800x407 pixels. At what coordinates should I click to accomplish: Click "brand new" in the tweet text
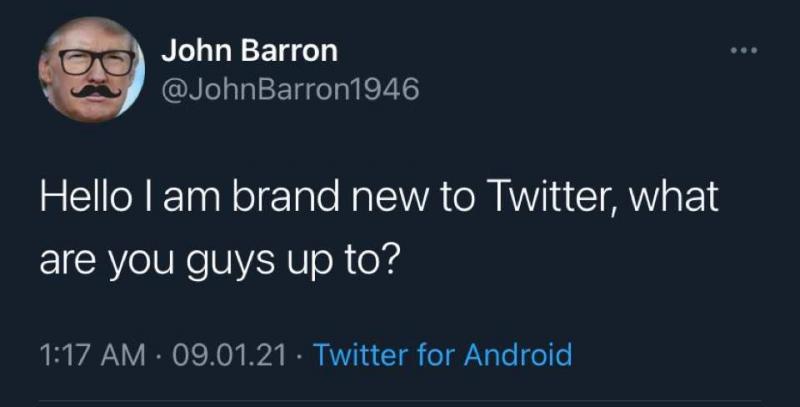point(312,196)
